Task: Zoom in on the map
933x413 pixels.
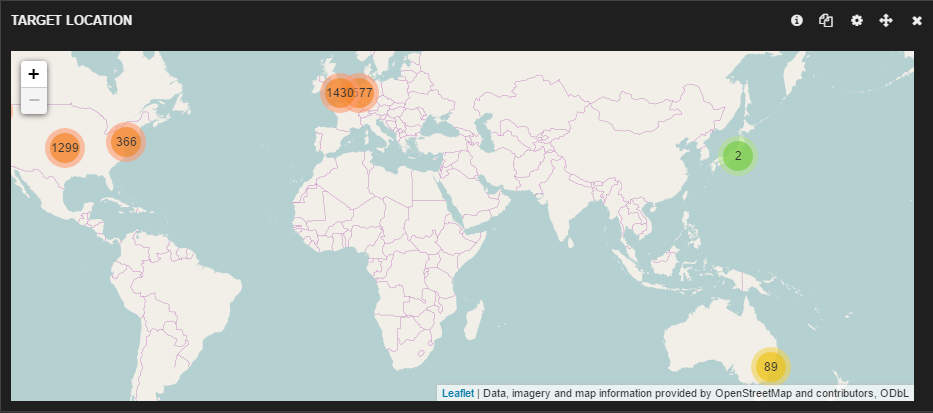Action: (x=34, y=74)
